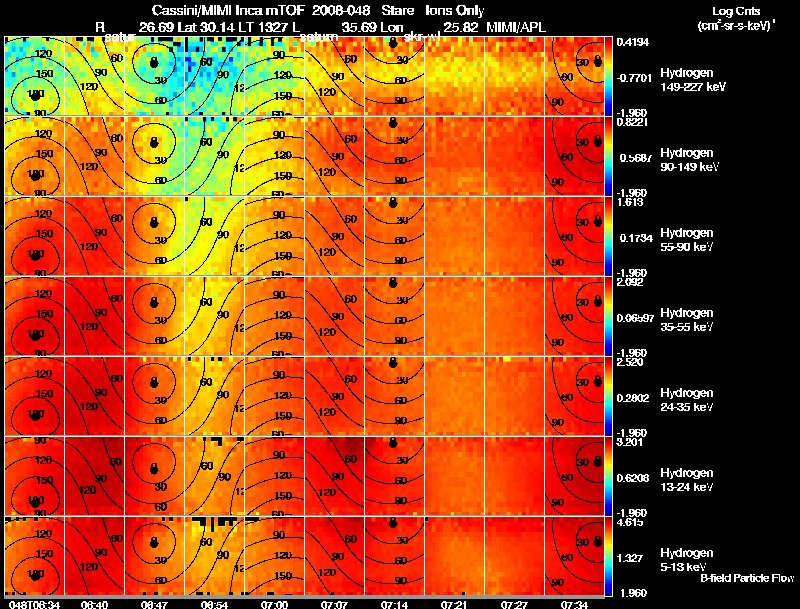Click the 5-13 keV image panel above 07:27
Screen dimensions: 800x609
tap(514, 556)
